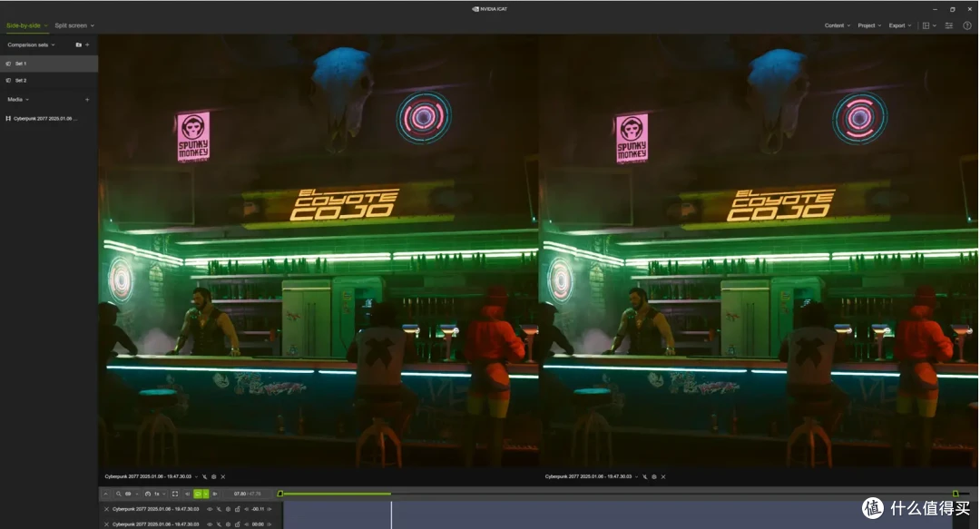Remove the first timeline track

pyautogui.click(x=107, y=510)
